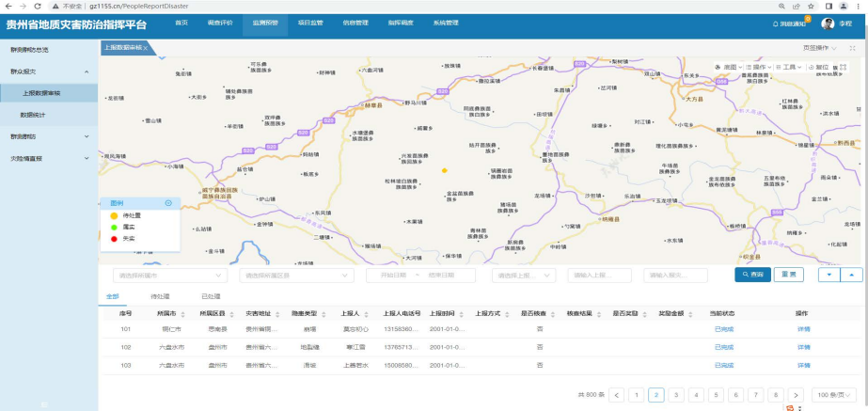
Task: Open 详情 for row 101
Action: pos(803,329)
